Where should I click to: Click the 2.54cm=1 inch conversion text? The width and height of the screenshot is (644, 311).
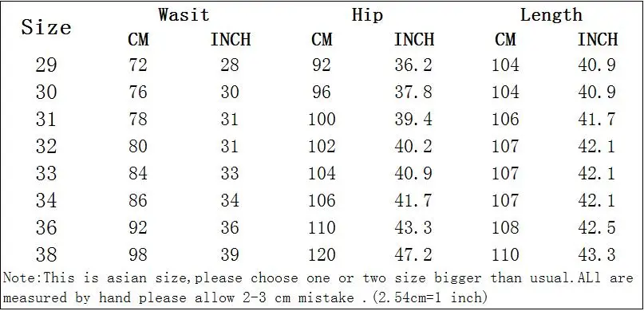point(425,297)
